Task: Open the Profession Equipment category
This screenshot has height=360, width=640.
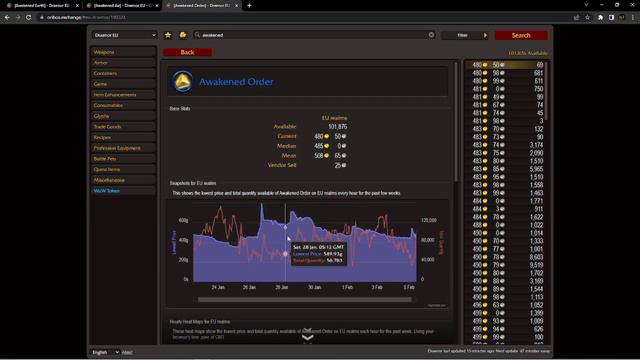Action: coord(123,148)
